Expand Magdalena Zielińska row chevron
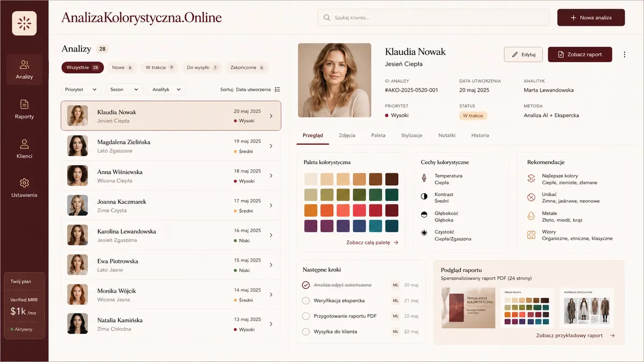This screenshot has height=362, width=644. [271, 146]
